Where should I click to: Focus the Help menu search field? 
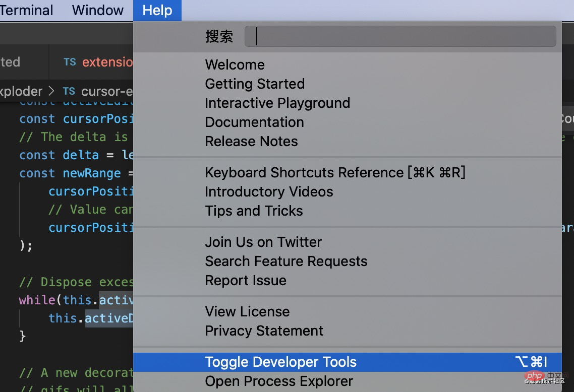tap(400, 36)
